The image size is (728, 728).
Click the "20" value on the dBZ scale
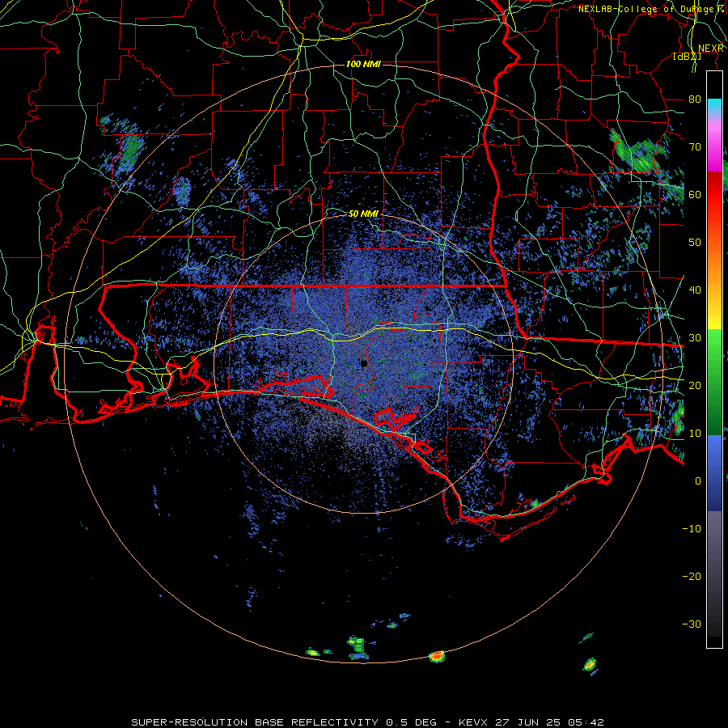pyautogui.click(x=695, y=386)
